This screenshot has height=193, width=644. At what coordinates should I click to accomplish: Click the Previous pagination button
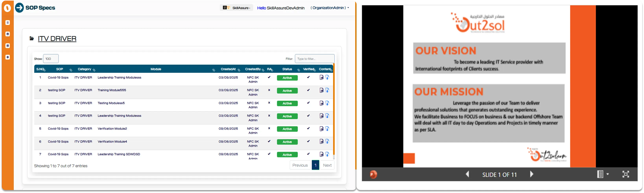[x=300, y=165]
